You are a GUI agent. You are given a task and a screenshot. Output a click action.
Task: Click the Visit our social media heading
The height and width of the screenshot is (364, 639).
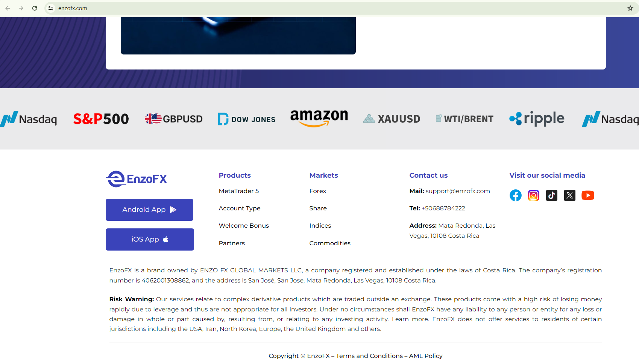click(547, 175)
